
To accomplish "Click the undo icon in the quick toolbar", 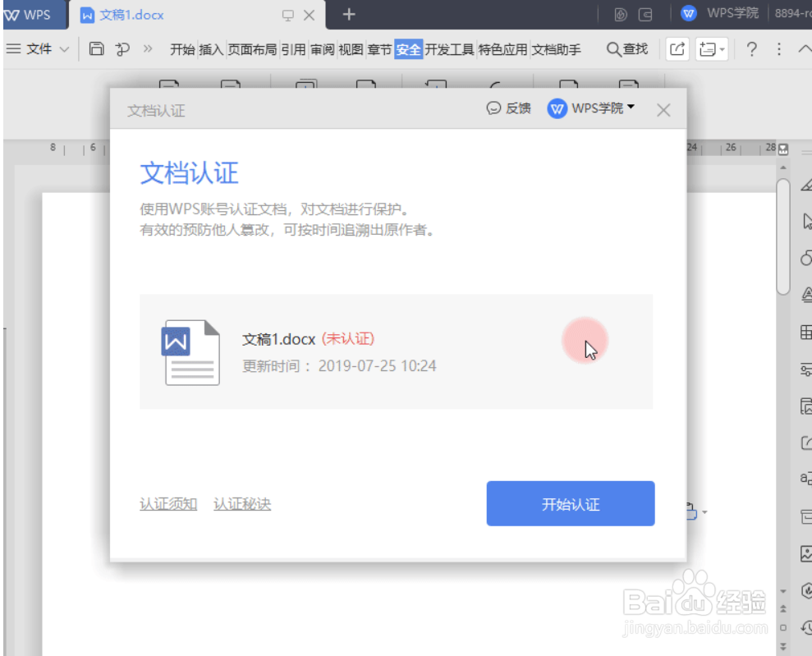I will (122, 49).
